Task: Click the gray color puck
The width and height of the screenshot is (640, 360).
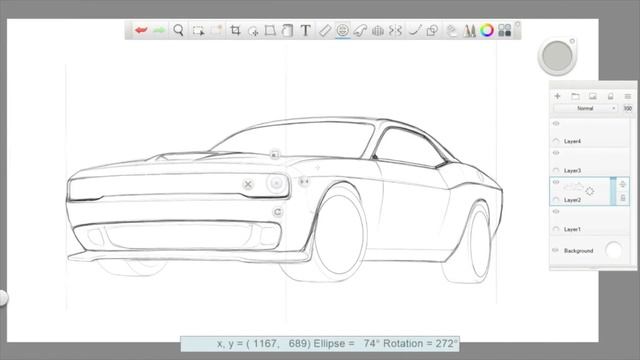Action: [558, 56]
